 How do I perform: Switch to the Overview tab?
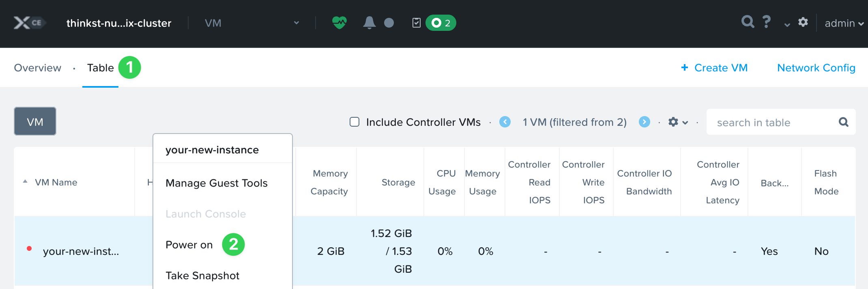click(x=38, y=68)
